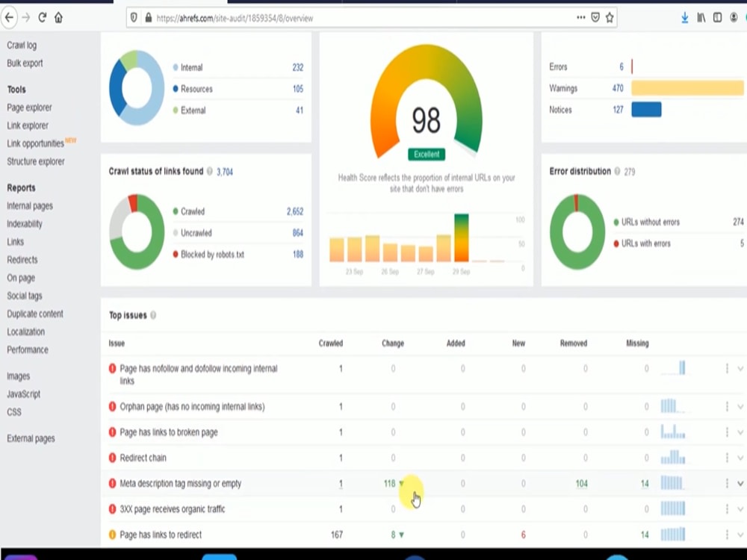Open the External pages report
Viewport: 747px width, 560px height.
[31, 438]
